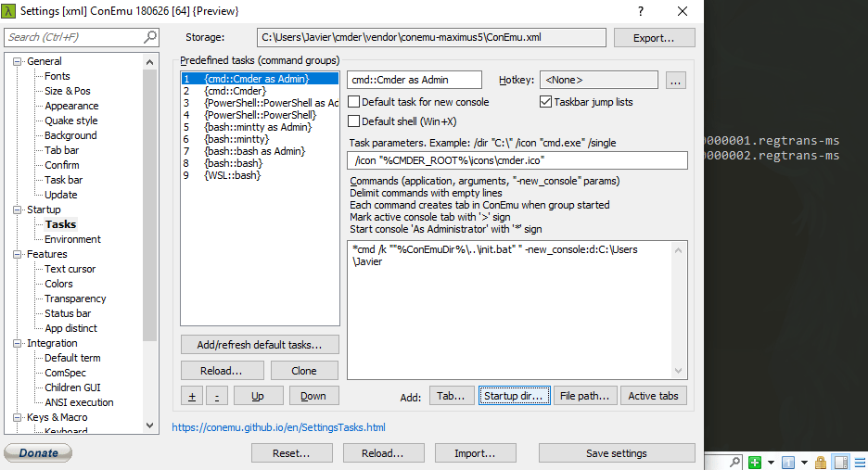Move task Up in the list

coord(258,397)
